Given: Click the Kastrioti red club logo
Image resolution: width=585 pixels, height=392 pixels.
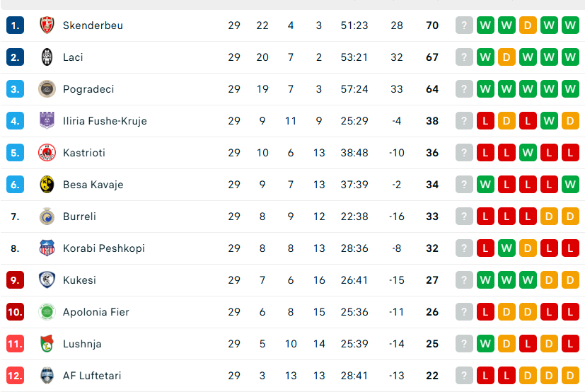Looking at the screenshot, I should (47, 153).
